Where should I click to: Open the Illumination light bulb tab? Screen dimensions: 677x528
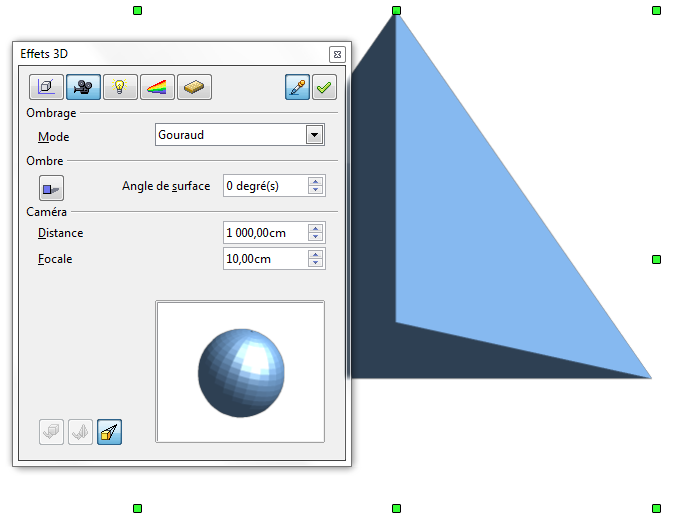(120, 87)
